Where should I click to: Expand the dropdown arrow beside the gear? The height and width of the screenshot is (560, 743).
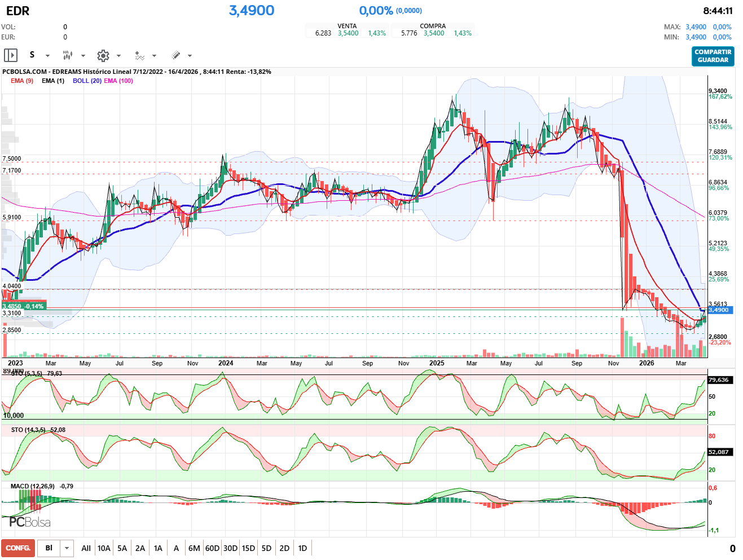coord(118,56)
